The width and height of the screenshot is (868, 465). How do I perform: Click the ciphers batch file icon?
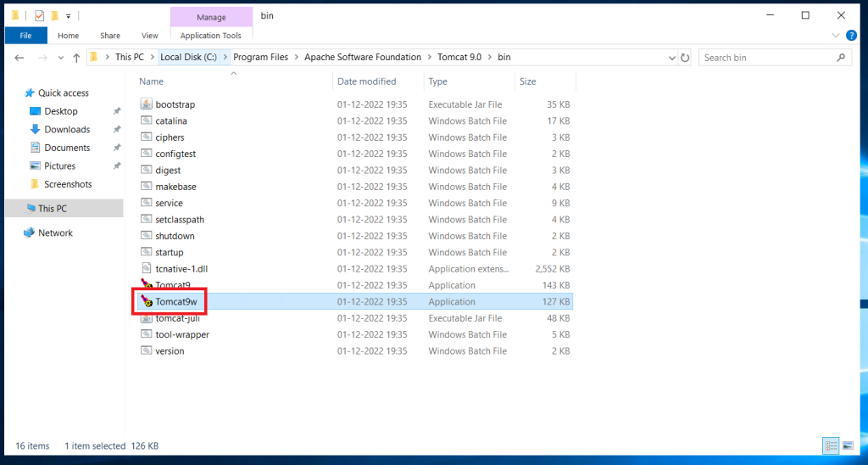click(x=146, y=137)
